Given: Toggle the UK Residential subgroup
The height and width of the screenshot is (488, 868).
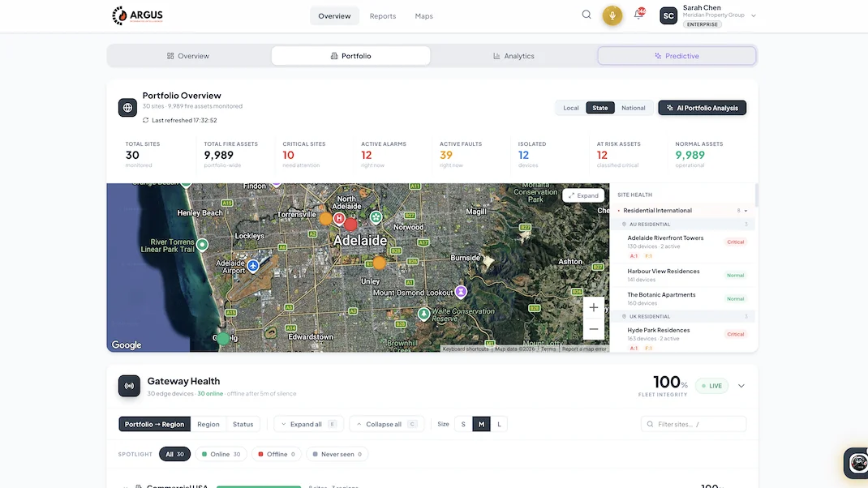Looking at the screenshot, I should [682, 316].
